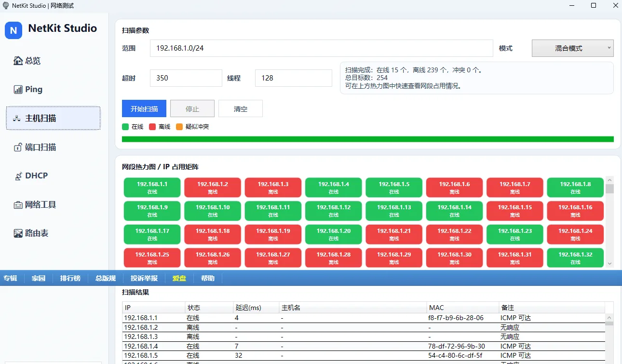Click the 总览 home icon in sidebar

click(18, 61)
